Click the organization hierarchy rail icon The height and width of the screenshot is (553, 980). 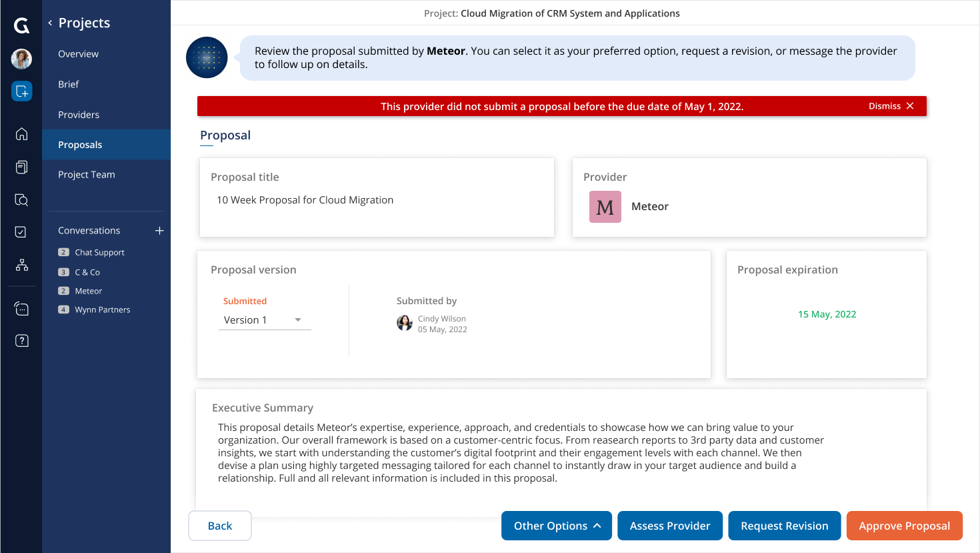click(x=21, y=265)
